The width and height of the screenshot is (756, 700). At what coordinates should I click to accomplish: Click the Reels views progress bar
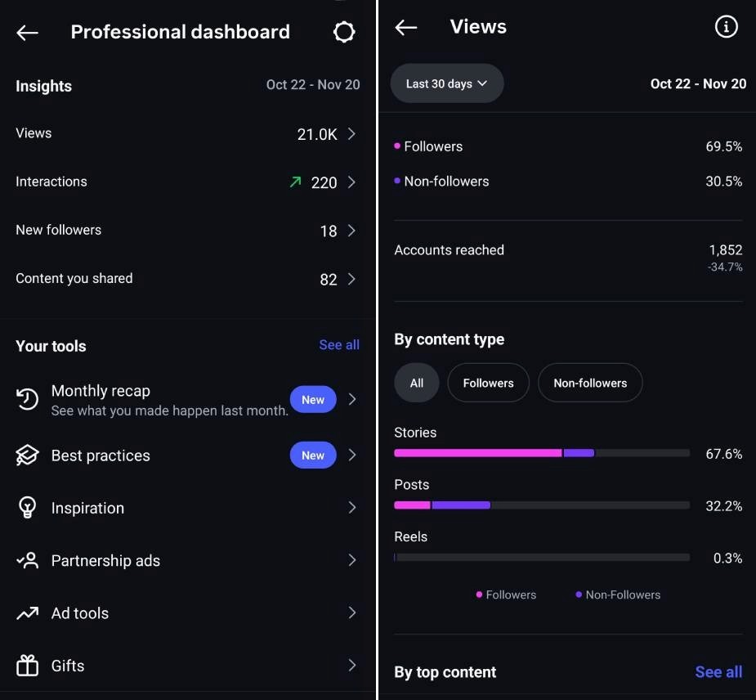[x=541, y=557]
